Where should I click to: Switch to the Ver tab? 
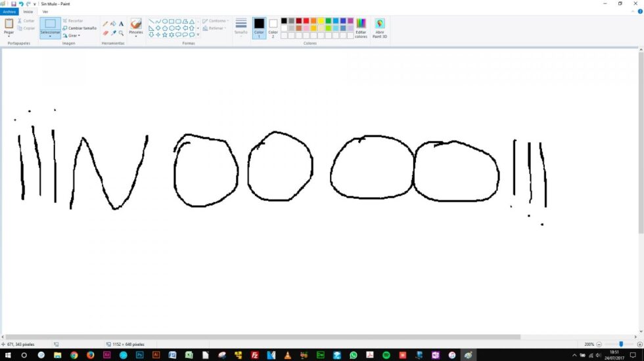tap(45, 12)
